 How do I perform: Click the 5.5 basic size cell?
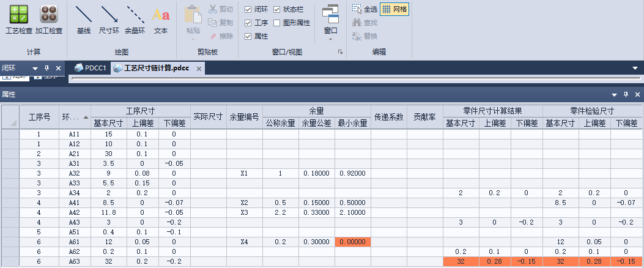(109, 184)
